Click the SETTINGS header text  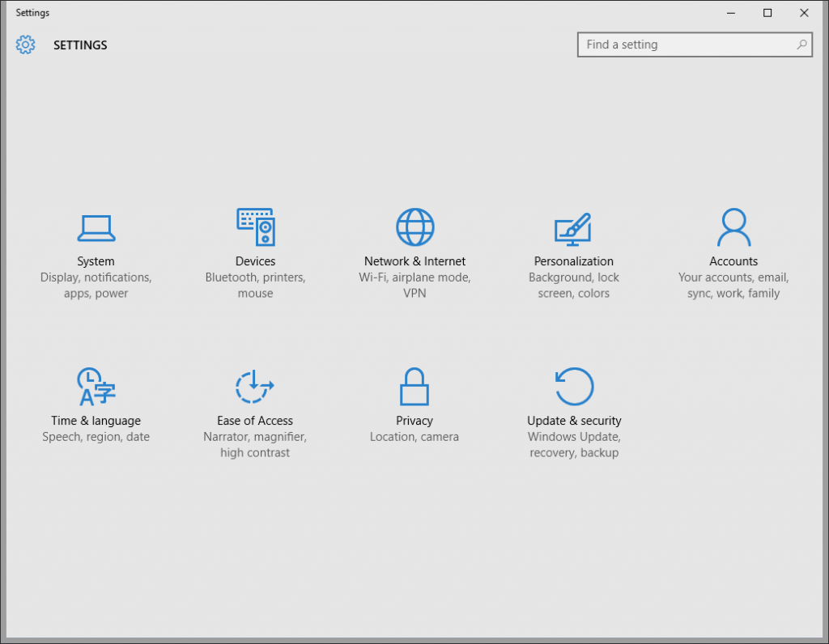[x=79, y=44]
